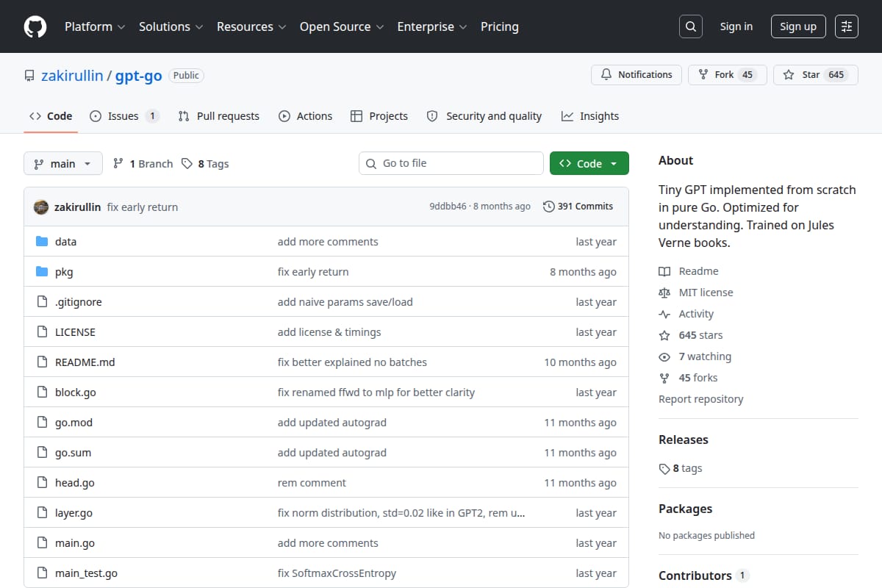
Task: Click the bell Notifications button
Action: [637, 75]
